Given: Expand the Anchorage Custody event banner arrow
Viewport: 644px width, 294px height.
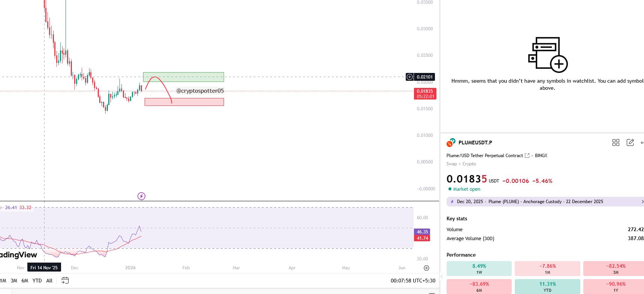Looking at the screenshot, I should tap(642, 202).
